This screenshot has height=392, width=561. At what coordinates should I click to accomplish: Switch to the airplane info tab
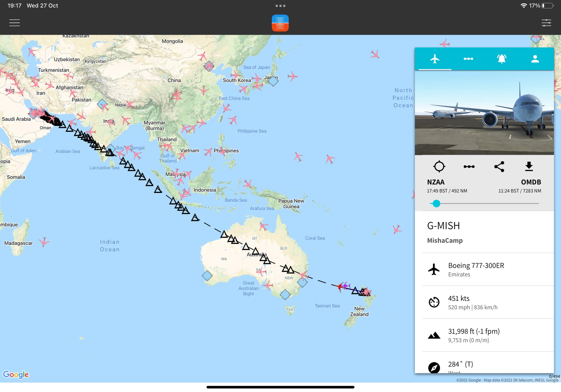tap(435, 59)
